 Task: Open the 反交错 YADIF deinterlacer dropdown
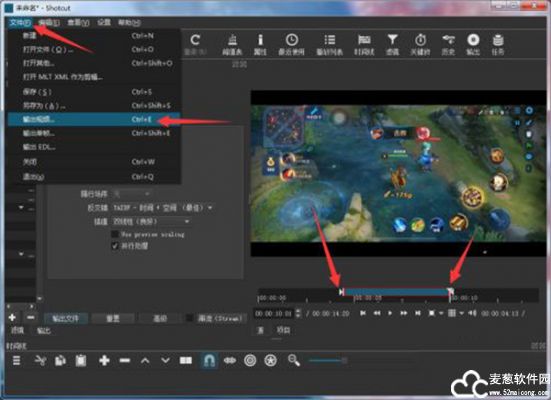pos(162,208)
